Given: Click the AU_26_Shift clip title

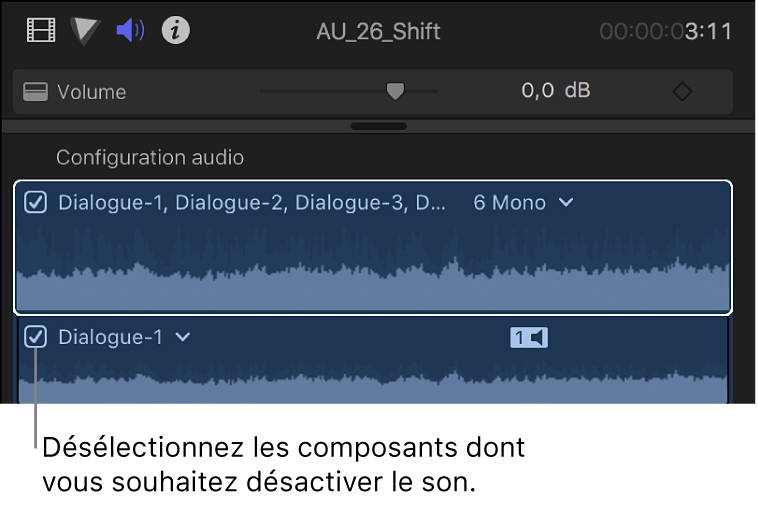Looking at the screenshot, I should coord(377,31).
